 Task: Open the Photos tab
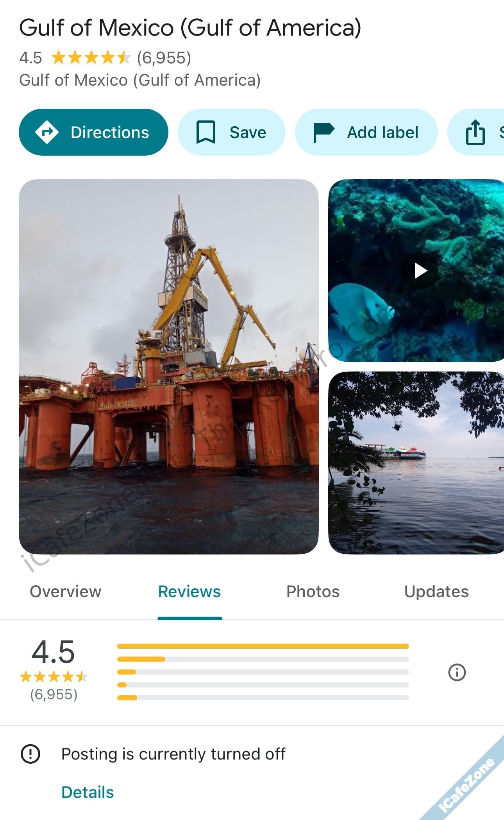(x=313, y=592)
